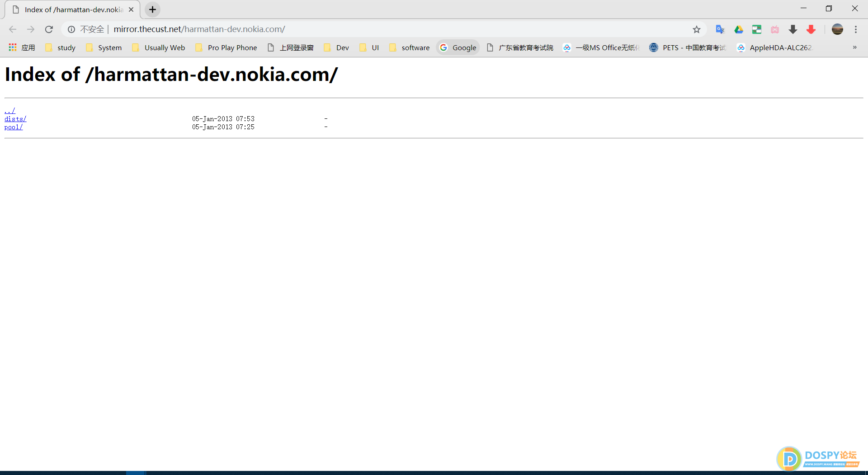
Task: Open the 上网登录窗 bookmark
Action: (291, 47)
